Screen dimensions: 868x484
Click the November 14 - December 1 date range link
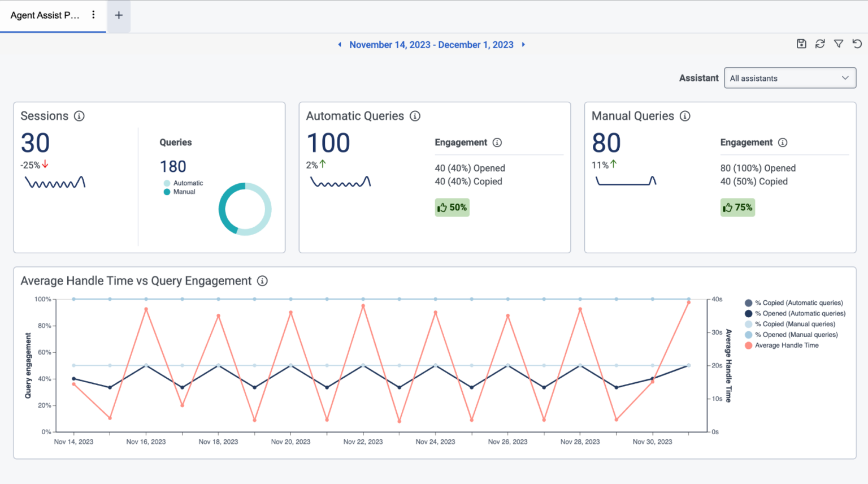pyautogui.click(x=431, y=44)
